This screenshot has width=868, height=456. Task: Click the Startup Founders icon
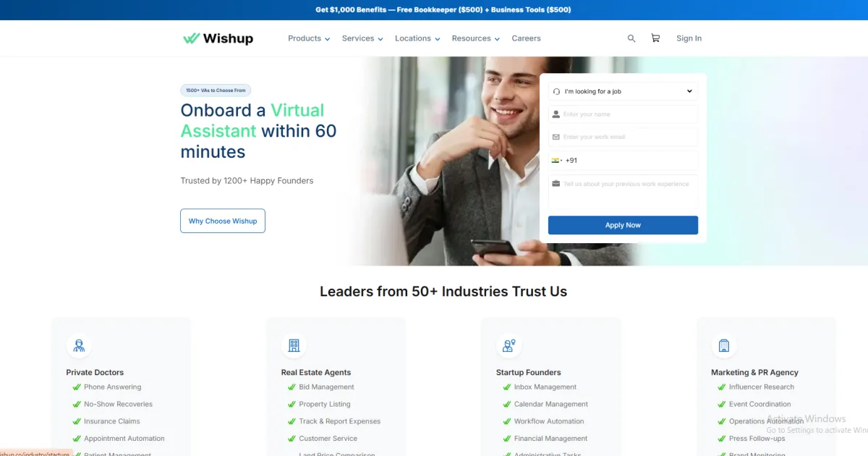tap(509, 345)
